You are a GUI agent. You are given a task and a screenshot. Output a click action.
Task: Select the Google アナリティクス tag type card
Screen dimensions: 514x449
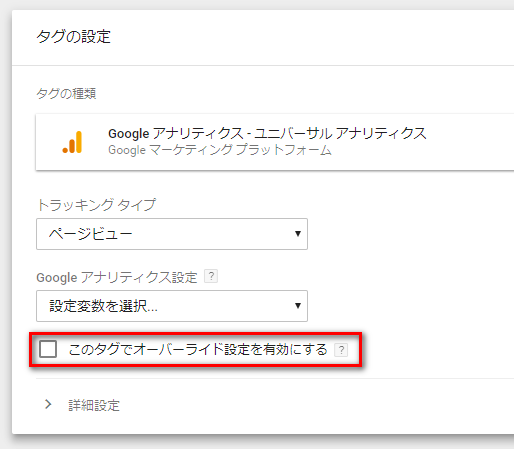275,142
